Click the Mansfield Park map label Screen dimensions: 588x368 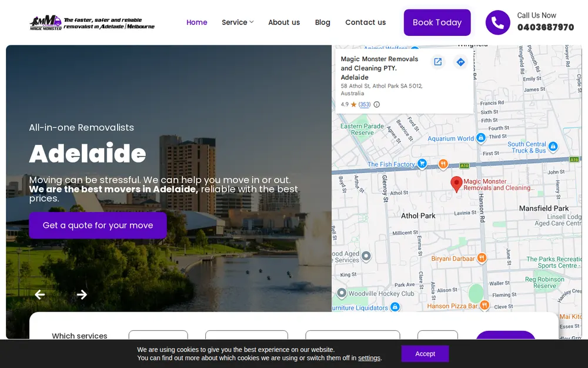pyautogui.click(x=544, y=208)
